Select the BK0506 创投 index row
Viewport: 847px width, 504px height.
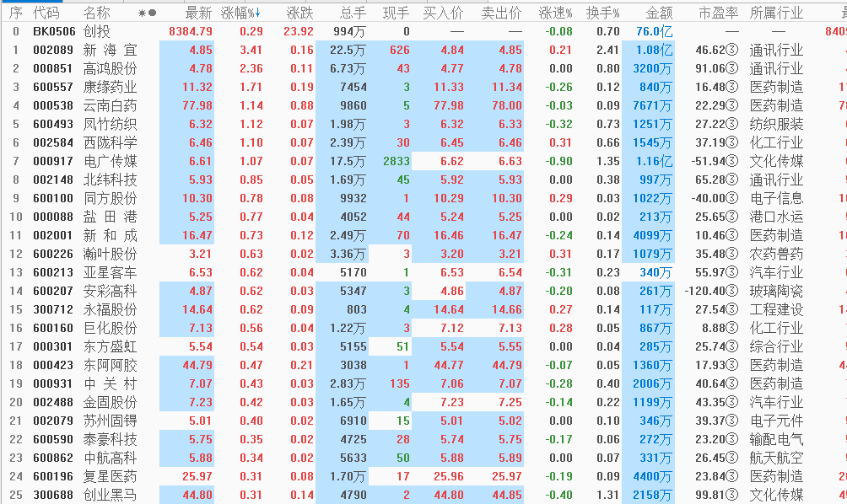pos(423,32)
